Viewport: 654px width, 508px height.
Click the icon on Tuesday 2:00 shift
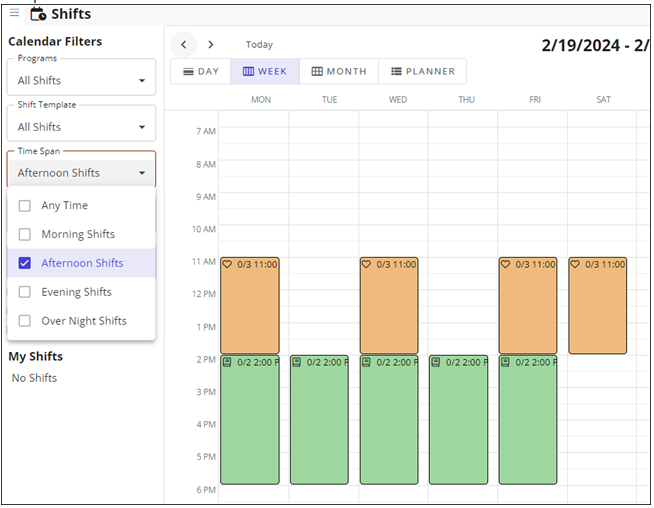[x=297, y=362]
